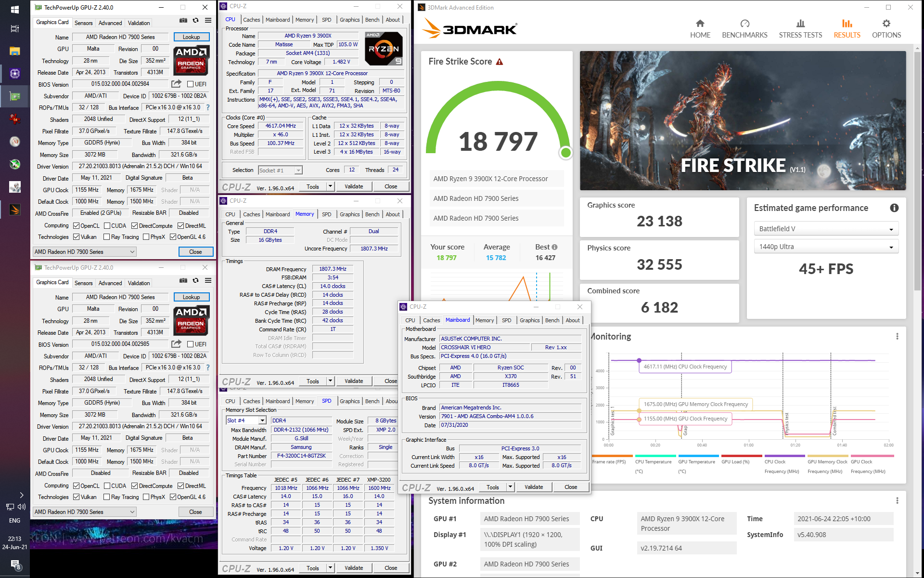Viewport: 924px width, 578px height.
Task: Go to STRESS TESTS in 3DMark
Action: pyautogui.click(x=800, y=29)
